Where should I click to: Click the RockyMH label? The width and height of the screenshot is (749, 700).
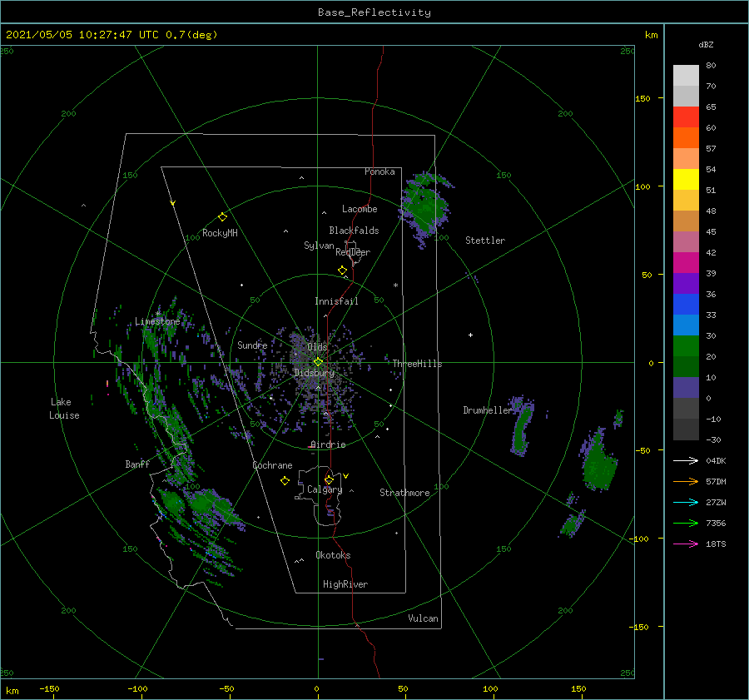pyautogui.click(x=220, y=233)
